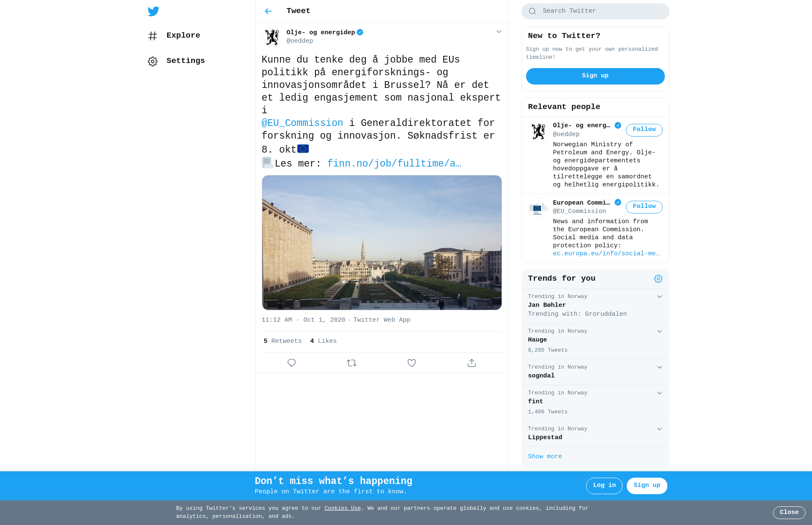Expand options for Lippestad trend
Image resolution: width=812 pixels, height=525 pixels.
point(659,429)
